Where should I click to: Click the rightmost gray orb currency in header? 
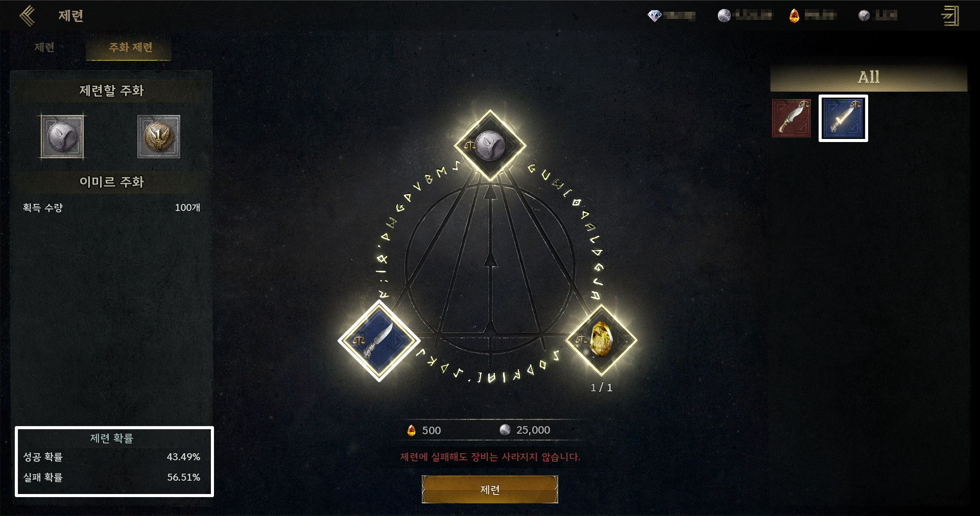coord(864,16)
